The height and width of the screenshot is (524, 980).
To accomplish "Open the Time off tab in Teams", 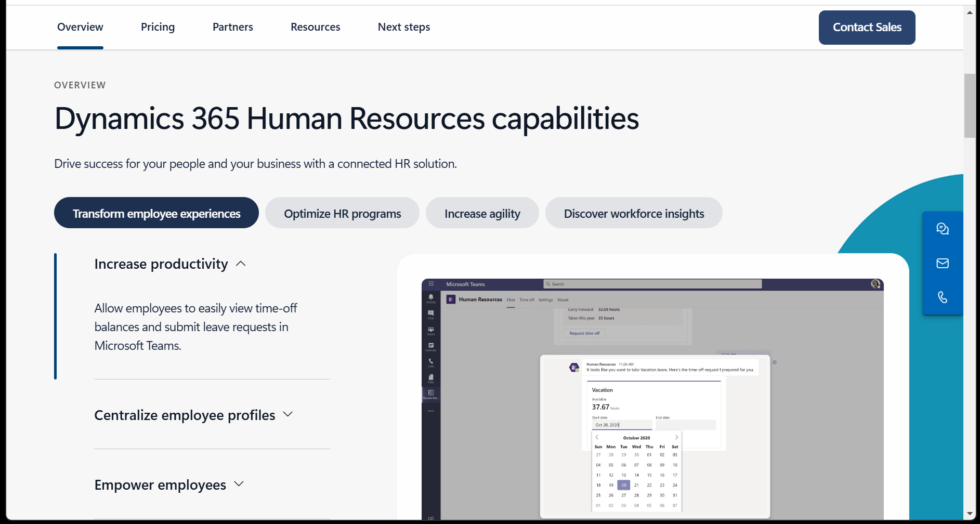I will tap(527, 300).
